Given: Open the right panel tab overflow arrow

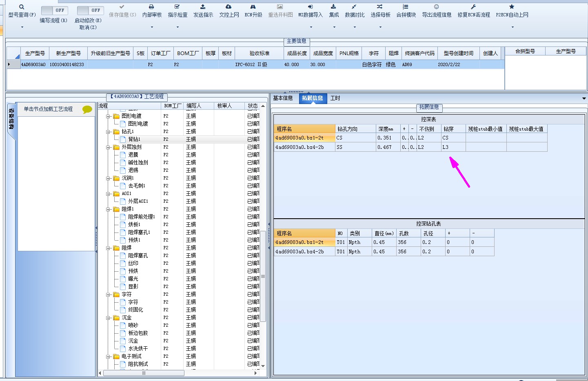Looking at the screenshot, I should [584, 98].
